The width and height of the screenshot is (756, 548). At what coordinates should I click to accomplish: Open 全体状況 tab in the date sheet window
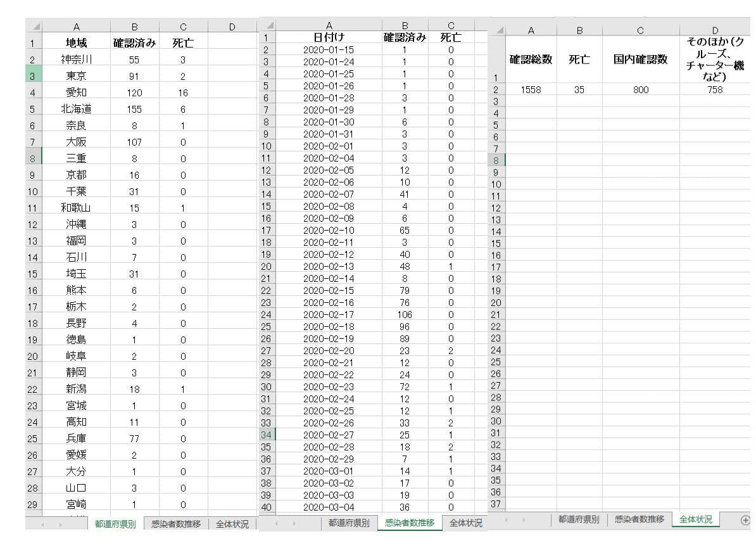pos(466,523)
